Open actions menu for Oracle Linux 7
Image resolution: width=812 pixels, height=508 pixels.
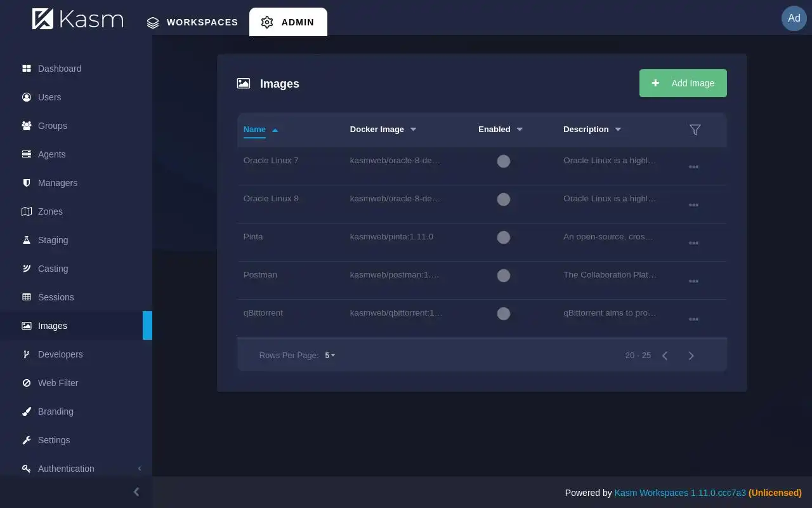[x=693, y=167]
